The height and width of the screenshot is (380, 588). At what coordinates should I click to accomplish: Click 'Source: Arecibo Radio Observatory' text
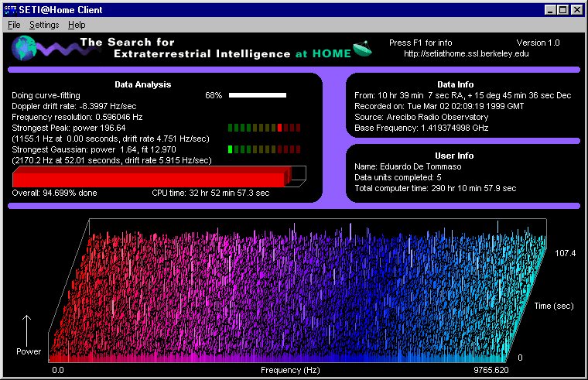[422, 117]
